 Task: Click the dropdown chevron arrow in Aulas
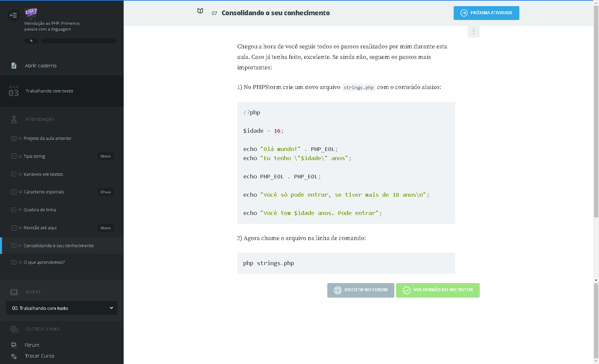(111, 308)
